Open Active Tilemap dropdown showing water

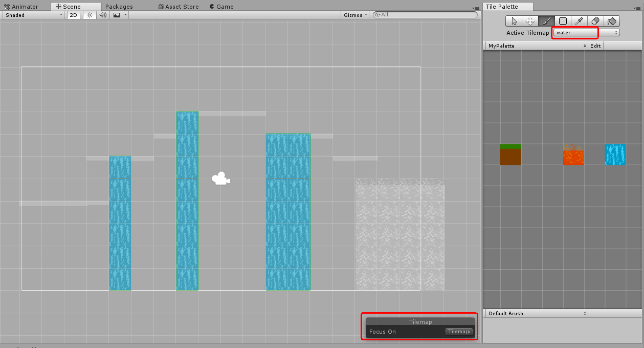(586, 32)
